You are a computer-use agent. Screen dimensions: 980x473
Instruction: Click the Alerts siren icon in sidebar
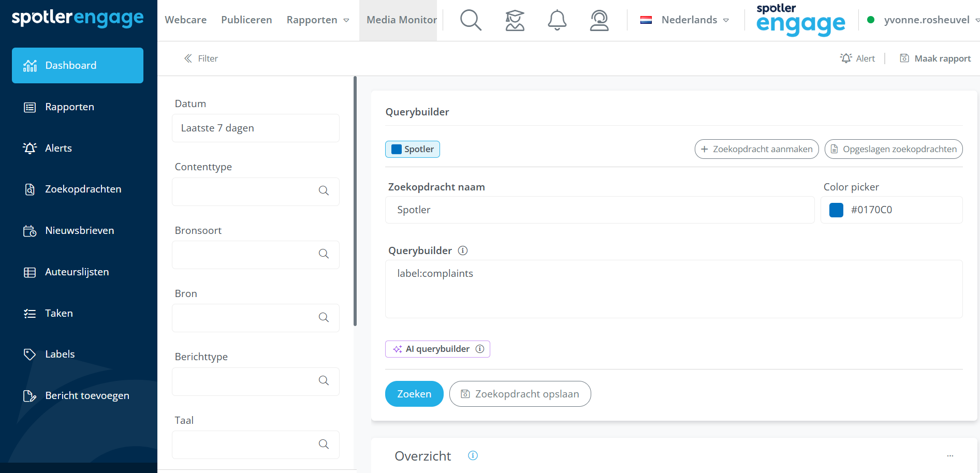pos(30,148)
